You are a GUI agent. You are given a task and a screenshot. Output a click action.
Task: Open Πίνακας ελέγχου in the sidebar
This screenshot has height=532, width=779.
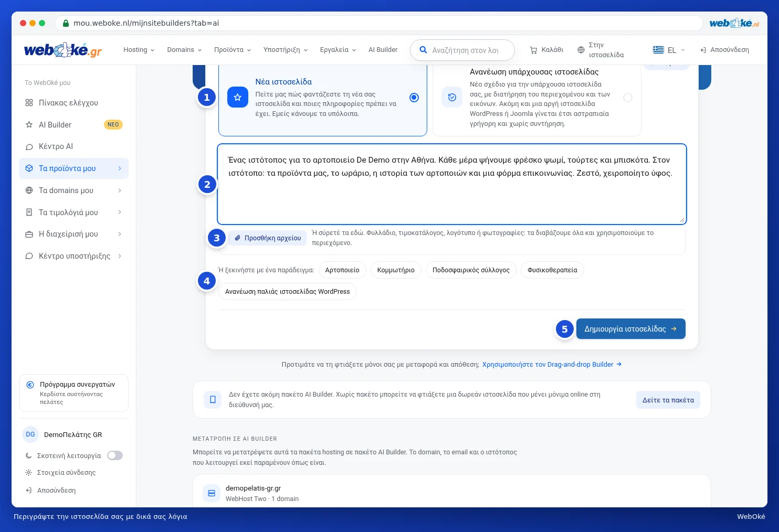73,103
